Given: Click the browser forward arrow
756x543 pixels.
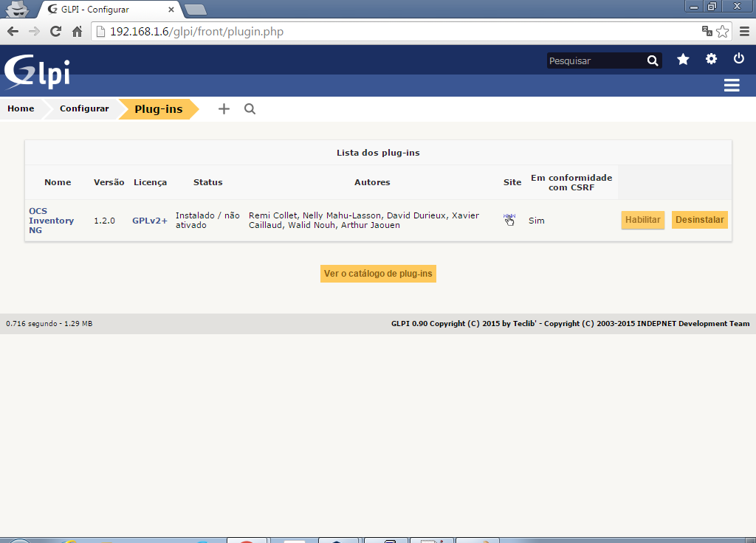Looking at the screenshot, I should tap(34, 32).
